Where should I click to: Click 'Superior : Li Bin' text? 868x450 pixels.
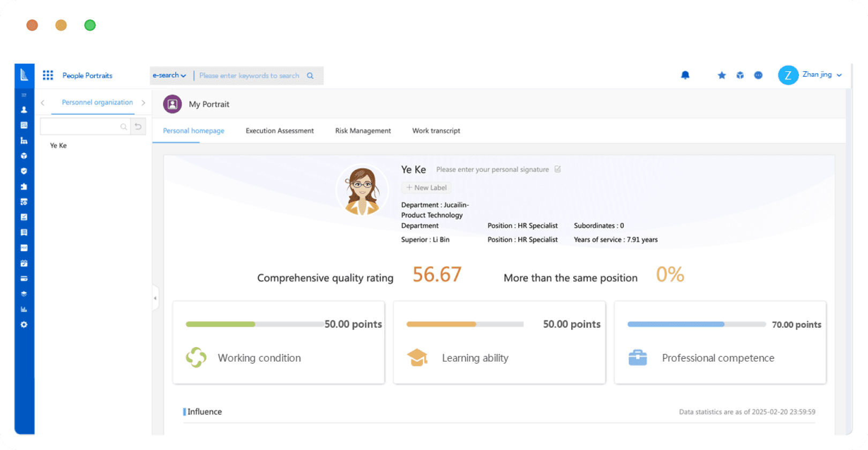click(x=425, y=240)
